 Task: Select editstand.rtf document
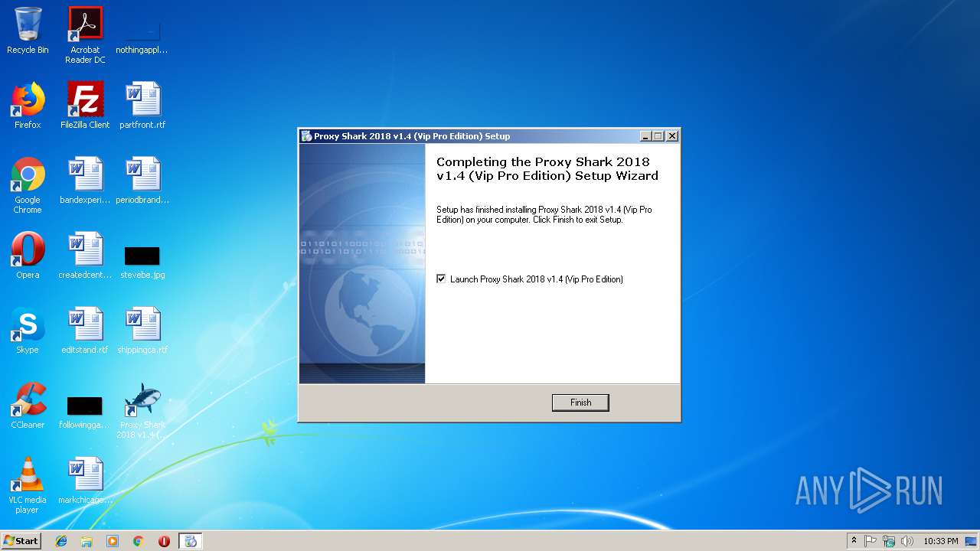(x=85, y=331)
